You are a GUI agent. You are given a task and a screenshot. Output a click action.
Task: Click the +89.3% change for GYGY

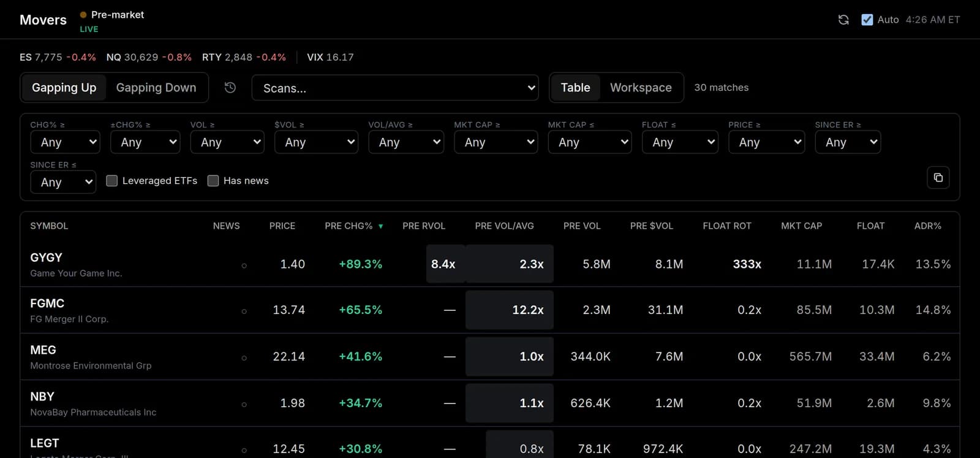[361, 264]
